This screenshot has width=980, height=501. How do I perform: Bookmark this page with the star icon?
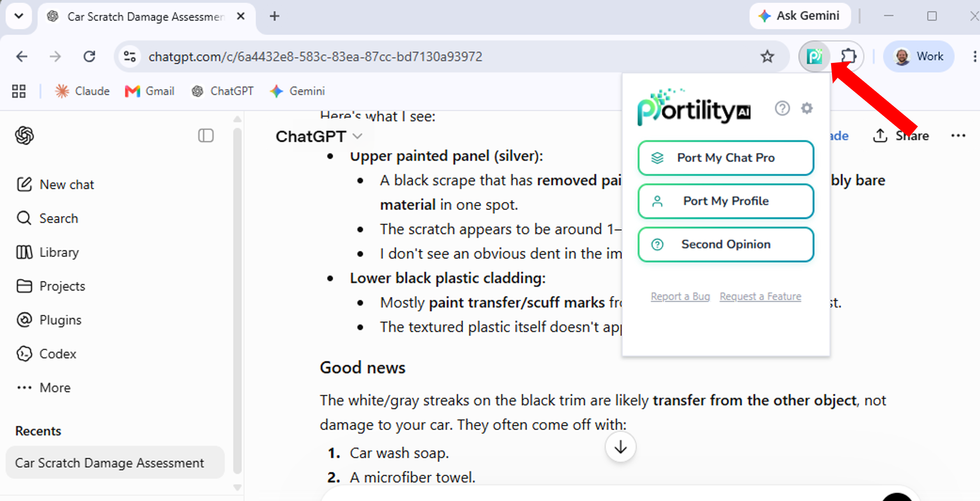coord(767,56)
